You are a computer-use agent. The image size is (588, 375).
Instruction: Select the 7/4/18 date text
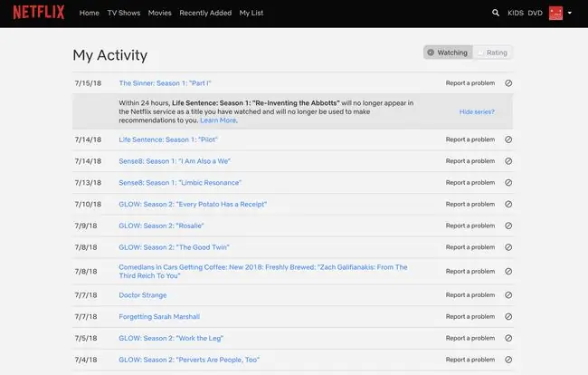click(x=86, y=360)
